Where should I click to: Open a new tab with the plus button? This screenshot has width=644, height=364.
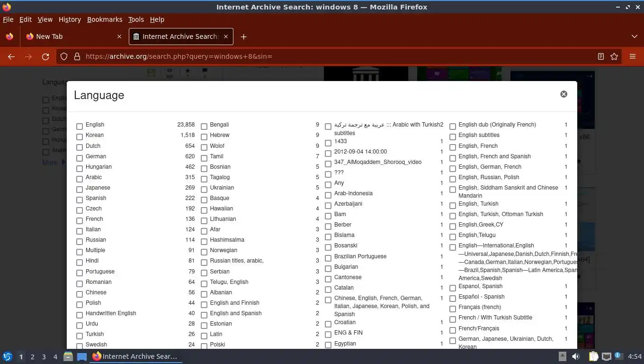[243, 36]
